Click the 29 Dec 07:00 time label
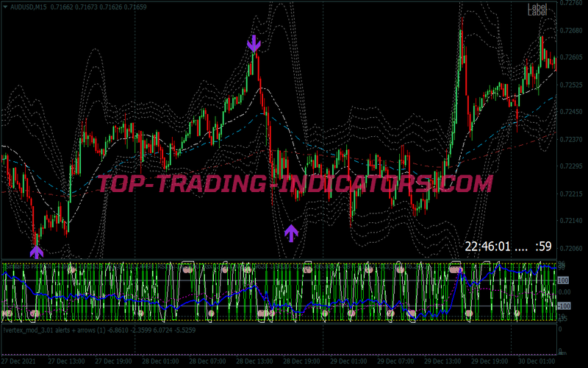Image resolution: width=588 pixels, height=368 pixels. click(x=395, y=361)
